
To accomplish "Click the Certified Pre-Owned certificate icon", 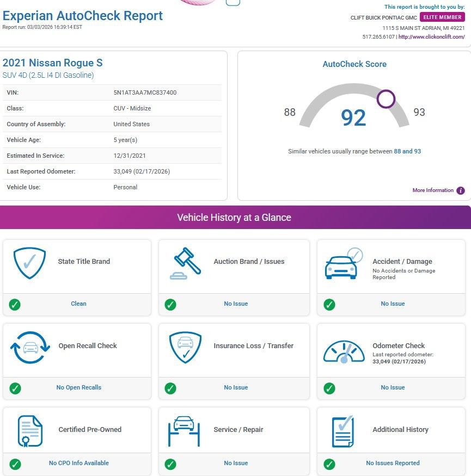I will tap(29, 431).
